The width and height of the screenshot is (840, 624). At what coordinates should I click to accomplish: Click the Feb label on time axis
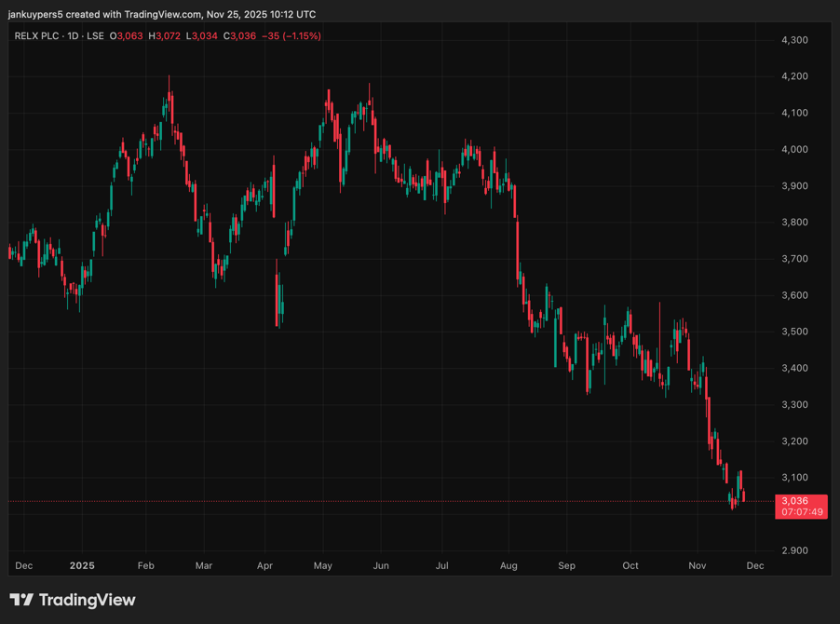coord(145,565)
